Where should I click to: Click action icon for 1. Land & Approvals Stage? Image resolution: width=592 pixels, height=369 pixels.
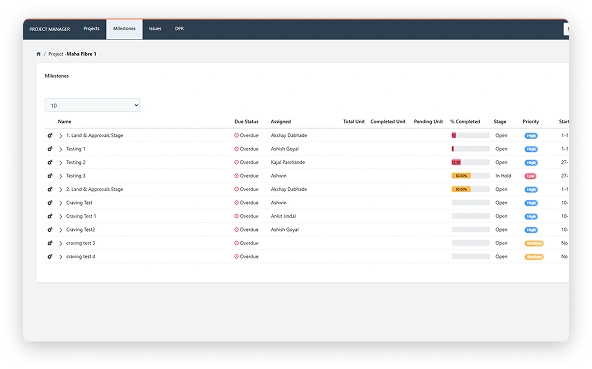[50, 135]
